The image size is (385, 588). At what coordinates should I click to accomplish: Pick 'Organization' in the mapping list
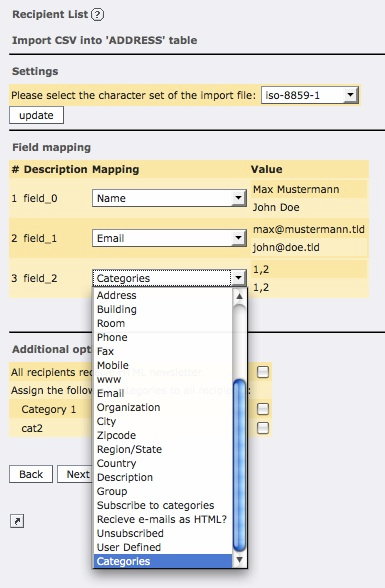click(x=128, y=407)
